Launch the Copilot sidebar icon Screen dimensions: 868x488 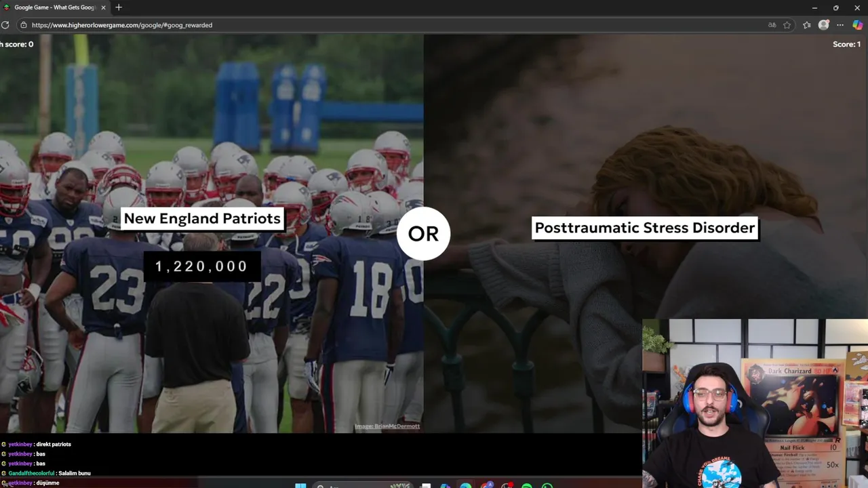858,25
